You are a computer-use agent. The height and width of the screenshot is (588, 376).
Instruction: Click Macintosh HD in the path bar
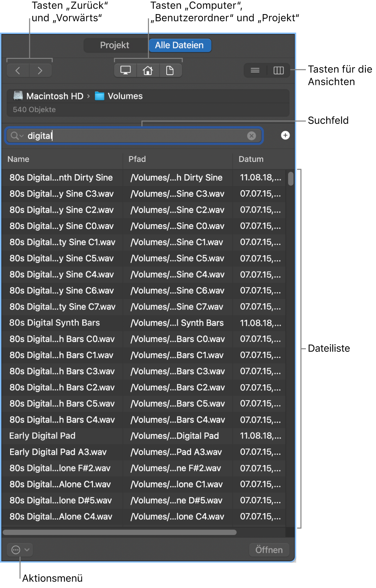(x=48, y=96)
